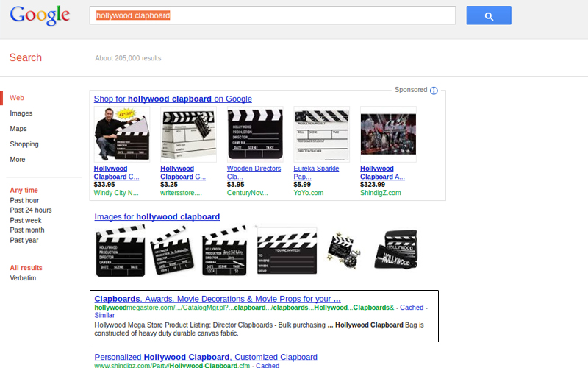
Task: Switch to Shopping search category
Action: click(x=24, y=144)
